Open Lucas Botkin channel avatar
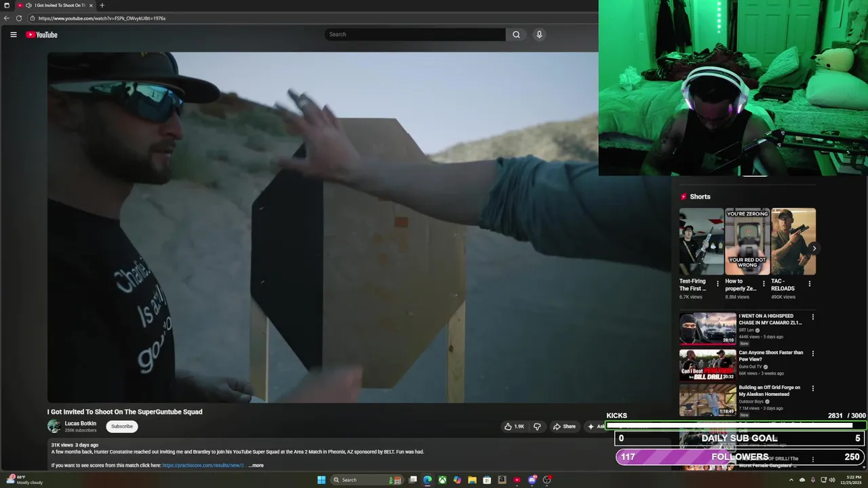 tap(54, 426)
